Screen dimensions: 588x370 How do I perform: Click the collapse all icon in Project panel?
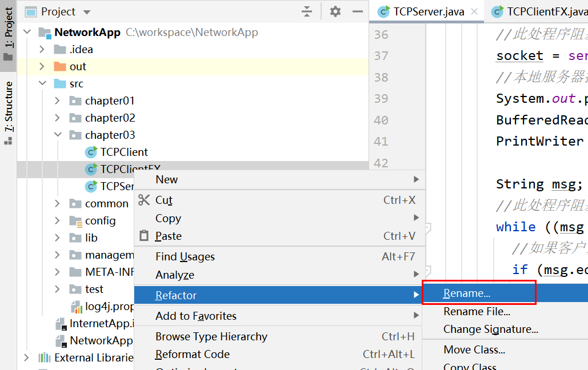tap(307, 11)
